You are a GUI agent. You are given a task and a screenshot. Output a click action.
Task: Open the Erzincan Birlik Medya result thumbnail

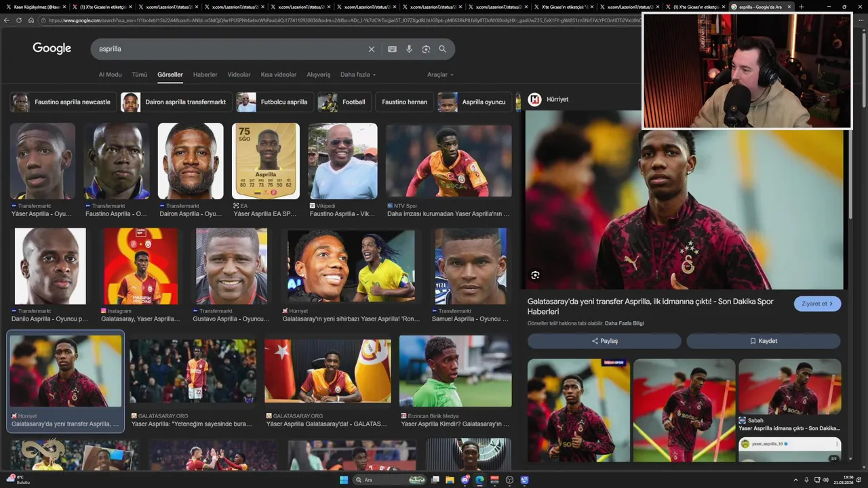click(455, 371)
